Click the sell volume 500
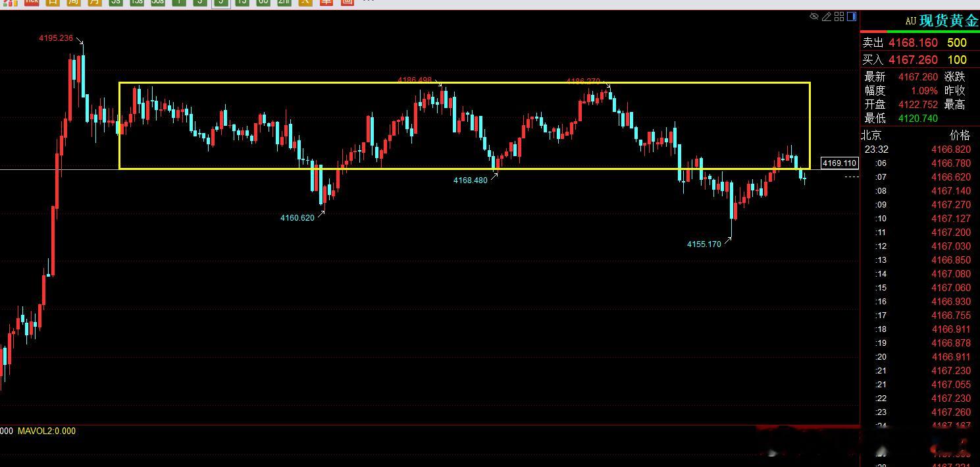Viewport: 980px width, 467px height. tap(957, 43)
